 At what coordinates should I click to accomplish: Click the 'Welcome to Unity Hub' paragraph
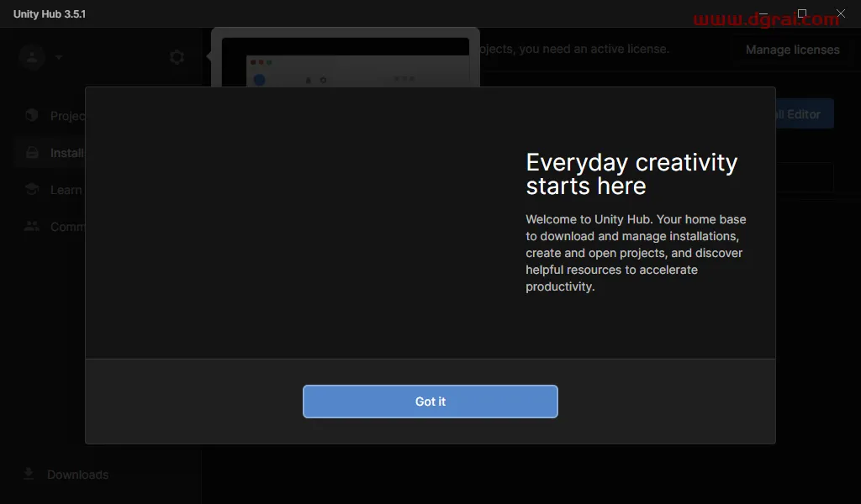click(636, 253)
